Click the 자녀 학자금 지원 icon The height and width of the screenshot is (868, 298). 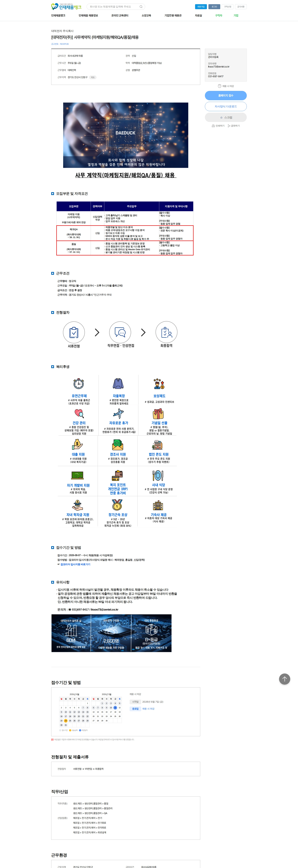[77, 505]
